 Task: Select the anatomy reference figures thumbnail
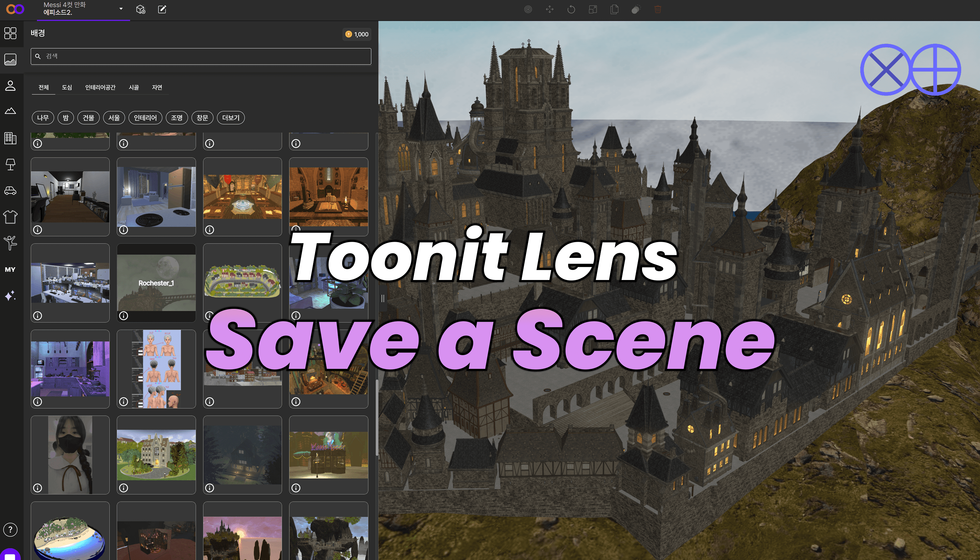(156, 369)
